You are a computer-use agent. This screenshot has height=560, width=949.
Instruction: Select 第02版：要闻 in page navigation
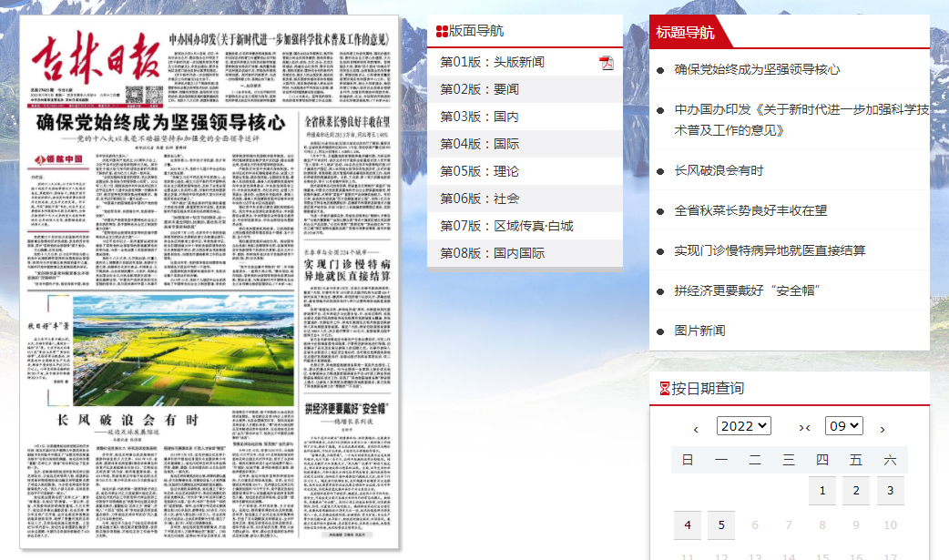[479, 89]
